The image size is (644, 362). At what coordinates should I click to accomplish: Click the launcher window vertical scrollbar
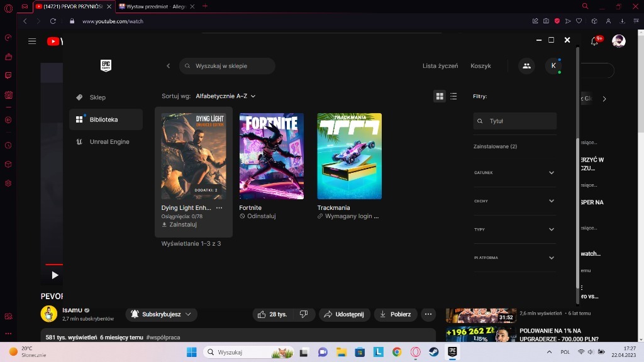click(x=577, y=214)
